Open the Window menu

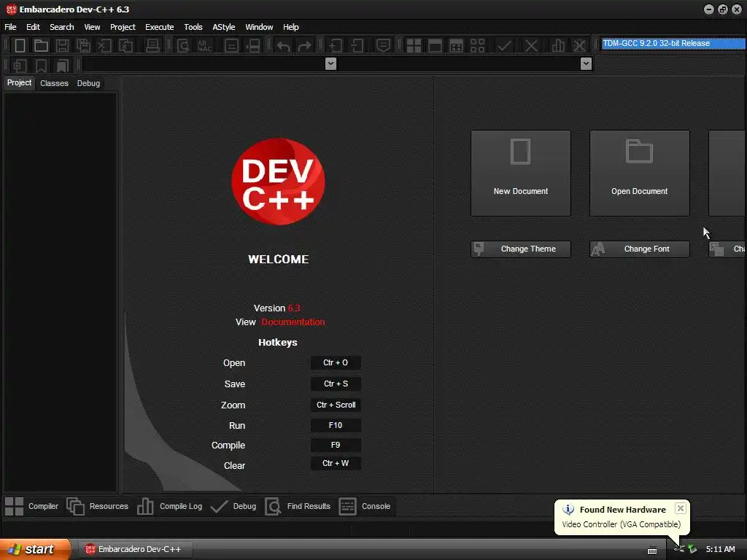pyautogui.click(x=259, y=27)
